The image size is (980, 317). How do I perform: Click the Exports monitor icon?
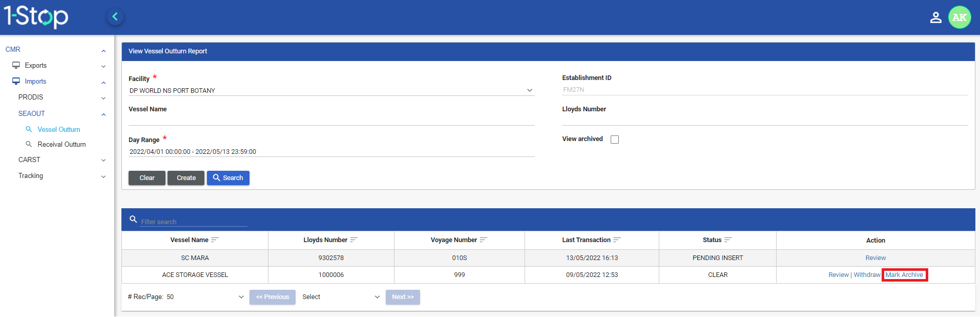pos(16,65)
